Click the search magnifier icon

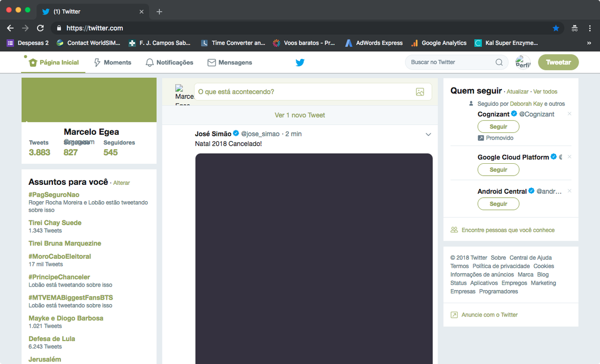tap(499, 62)
